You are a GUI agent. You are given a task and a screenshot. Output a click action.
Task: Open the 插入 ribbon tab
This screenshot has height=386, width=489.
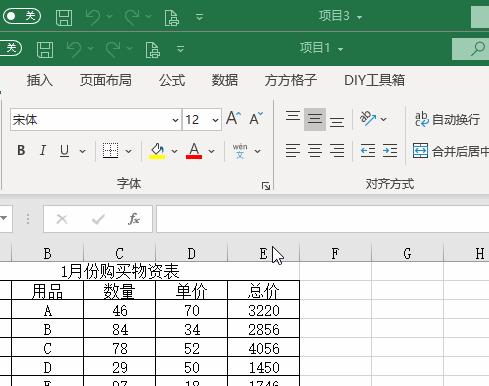coord(40,80)
